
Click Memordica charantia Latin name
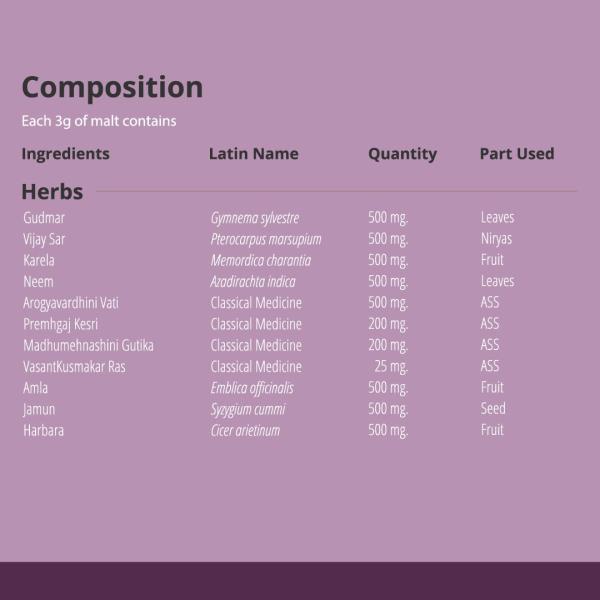(260, 260)
